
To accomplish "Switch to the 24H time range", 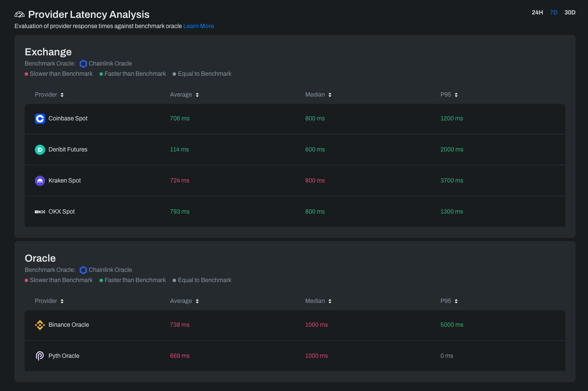I will (537, 12).
